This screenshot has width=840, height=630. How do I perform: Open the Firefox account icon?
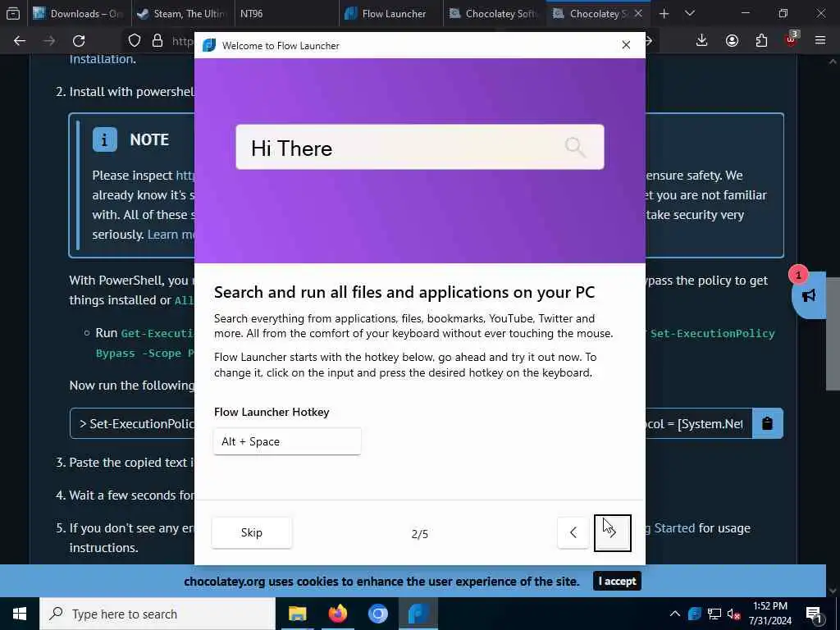tap(732, 41)
